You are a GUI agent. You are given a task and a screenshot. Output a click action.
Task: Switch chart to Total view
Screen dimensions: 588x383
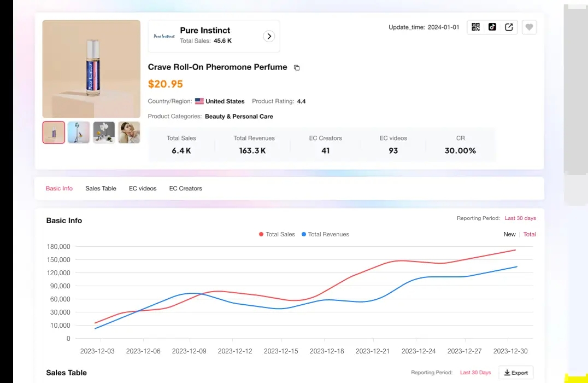530,234
